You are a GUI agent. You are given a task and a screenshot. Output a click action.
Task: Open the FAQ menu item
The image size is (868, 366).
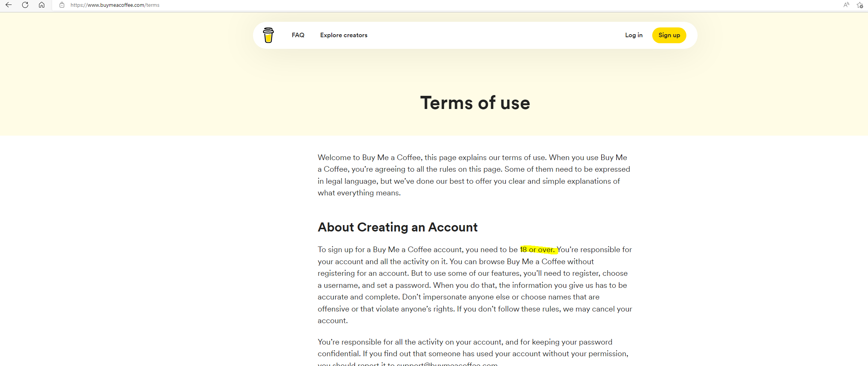[x=298, y=35]
